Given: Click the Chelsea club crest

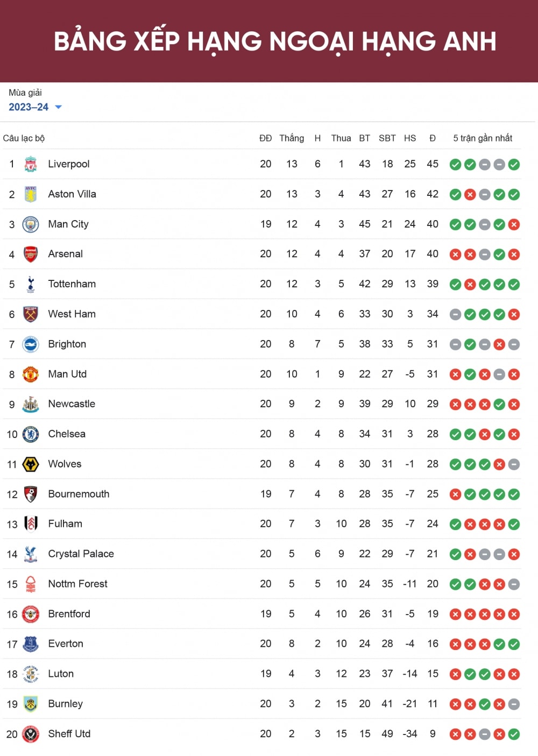Looking at the screenshot, I should click(31, 434).
